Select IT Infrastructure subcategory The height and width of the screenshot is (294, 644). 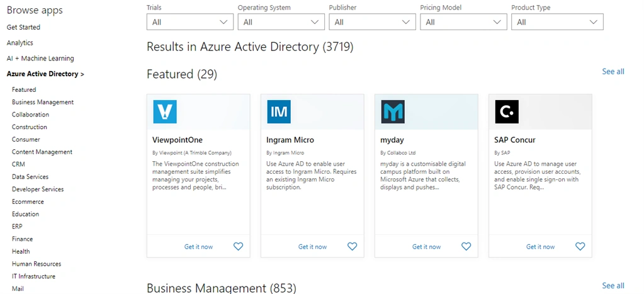coord(33,276)
